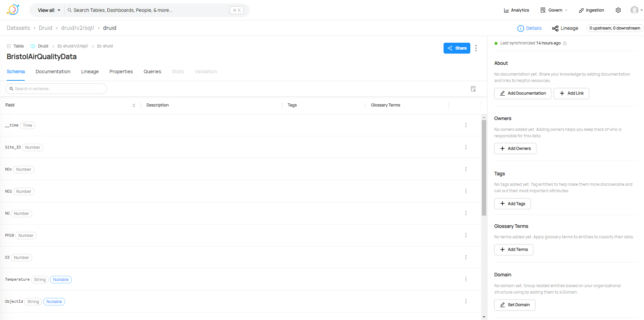Click the Description column header
This screenshot has width=644, height=320.
point(157,105)
